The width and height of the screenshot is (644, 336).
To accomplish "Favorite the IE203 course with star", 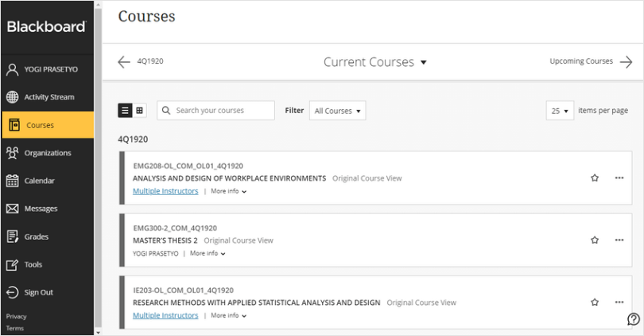I will pos(595,303).
